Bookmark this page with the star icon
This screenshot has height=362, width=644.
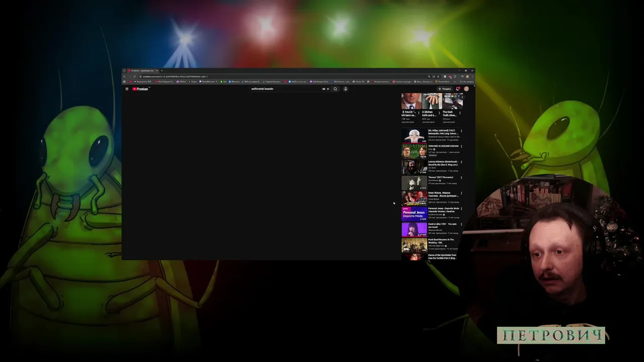(438, 76)
